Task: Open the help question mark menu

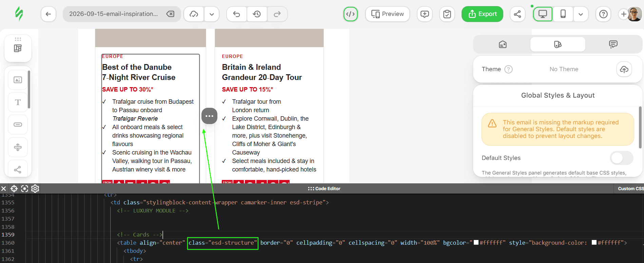Action: pyautogui.click(x=603, y=14)
